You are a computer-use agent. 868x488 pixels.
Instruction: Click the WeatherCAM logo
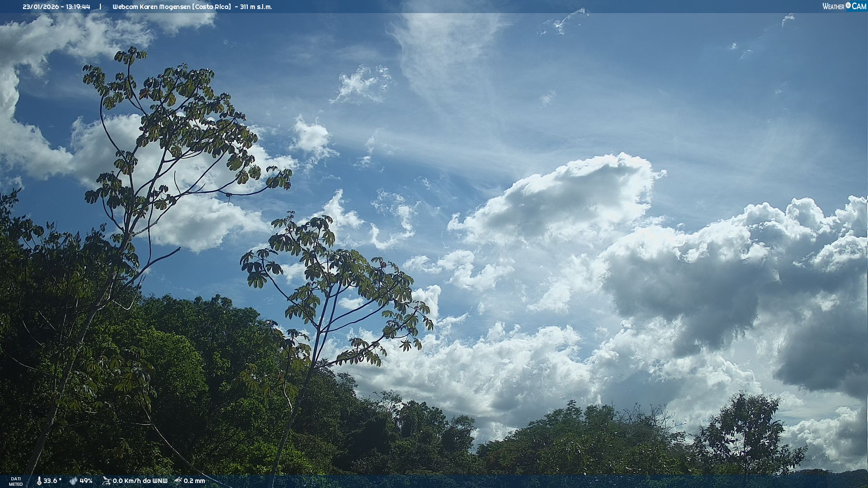[x=844, y=6]
